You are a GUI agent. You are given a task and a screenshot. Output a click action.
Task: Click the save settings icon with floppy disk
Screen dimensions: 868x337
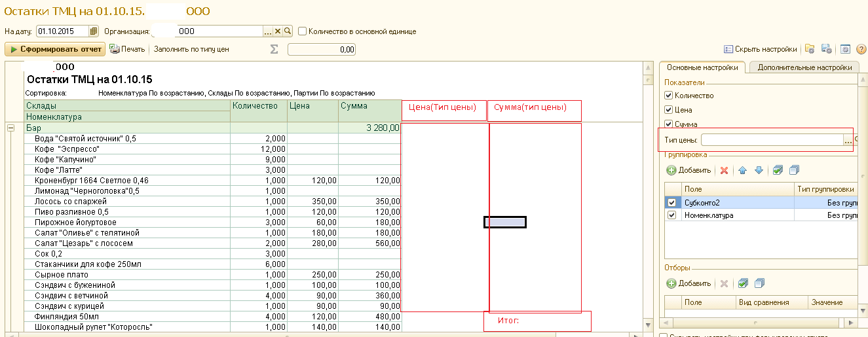click(827, 49)
